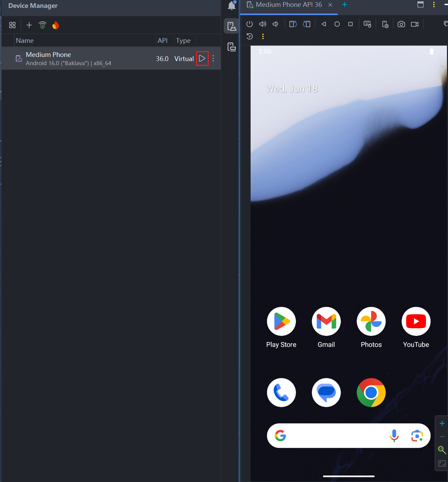This screenshot has height=482, width=448.
Task: Toggle hardware input keyboard mouse icon
Action: click(367, 24)
